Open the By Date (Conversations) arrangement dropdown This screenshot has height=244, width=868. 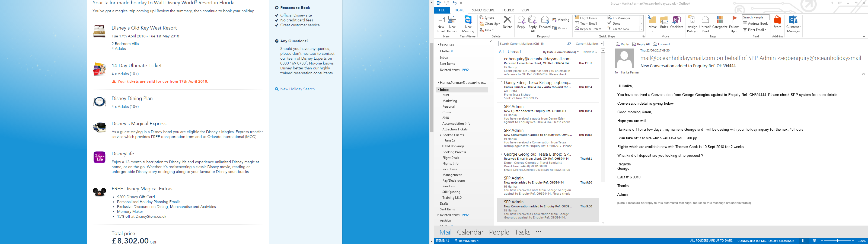click(561, 52)
